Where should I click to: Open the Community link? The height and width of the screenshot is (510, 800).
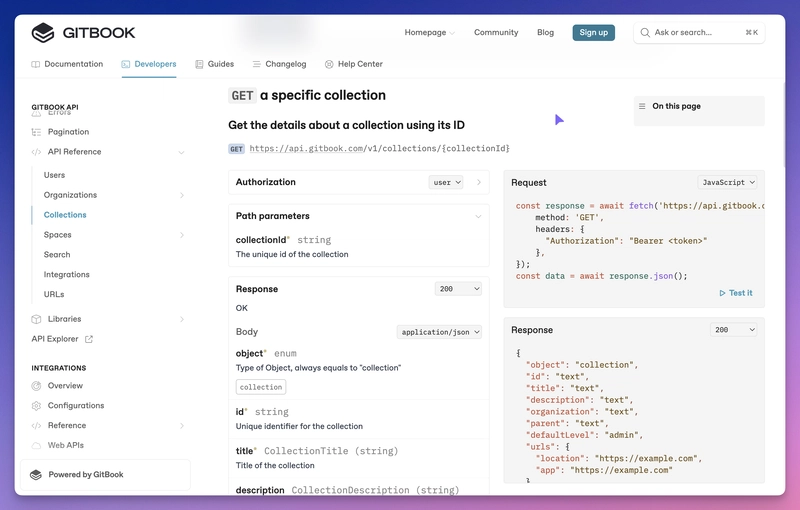tap(496, 33)
